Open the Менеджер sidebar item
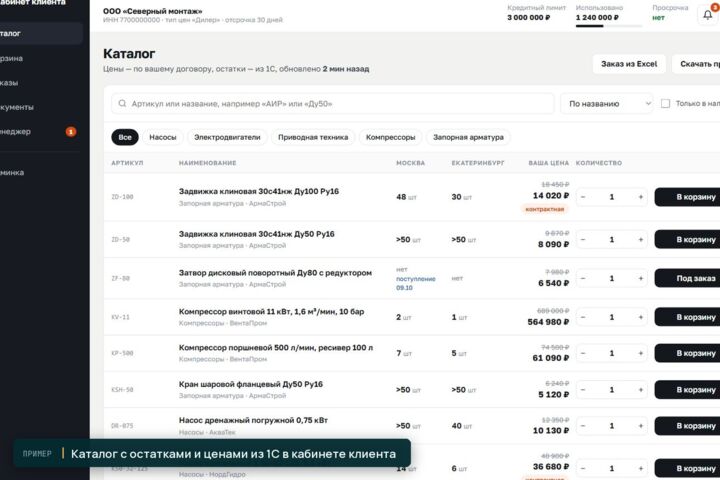The width and height of the screenshot is (720, 480). 40,131
